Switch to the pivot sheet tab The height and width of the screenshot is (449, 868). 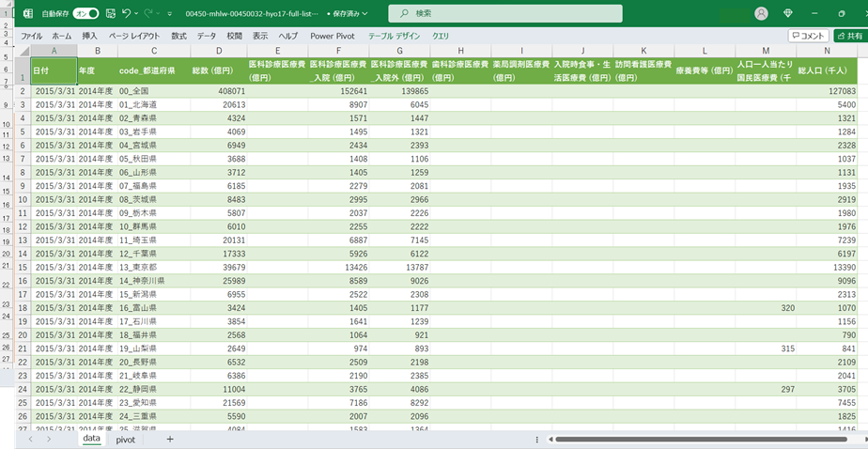tap(126, 439)
